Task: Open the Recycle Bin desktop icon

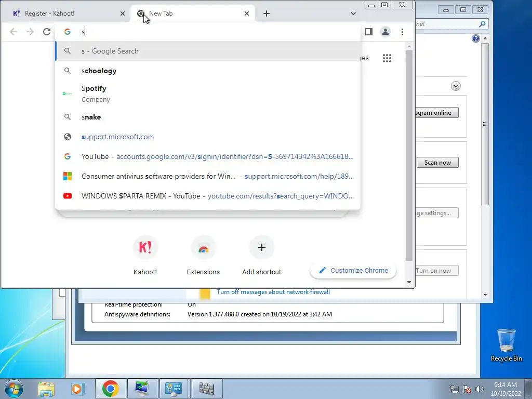Action: point(506,345)
